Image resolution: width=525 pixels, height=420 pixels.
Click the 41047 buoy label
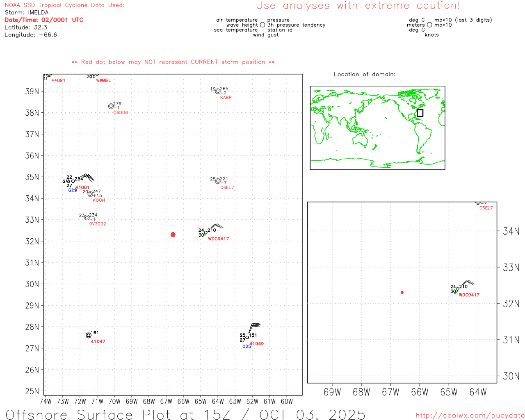point(98,342)
